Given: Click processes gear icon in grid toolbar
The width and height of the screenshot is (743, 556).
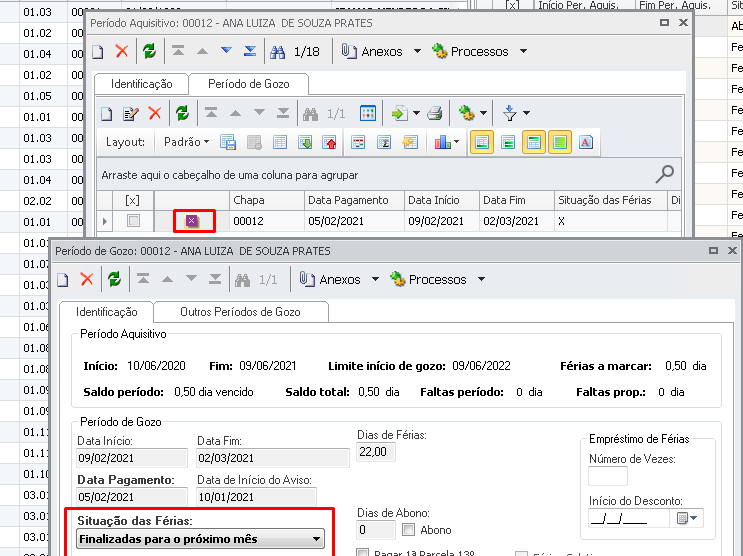Looking at the screenshot, I should [x=467, y=113].
